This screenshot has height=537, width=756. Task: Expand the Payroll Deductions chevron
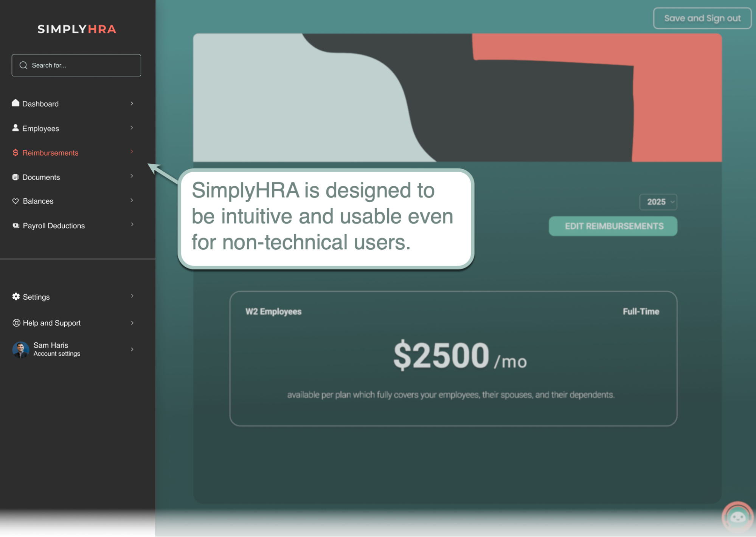click(x=132, y=224)
